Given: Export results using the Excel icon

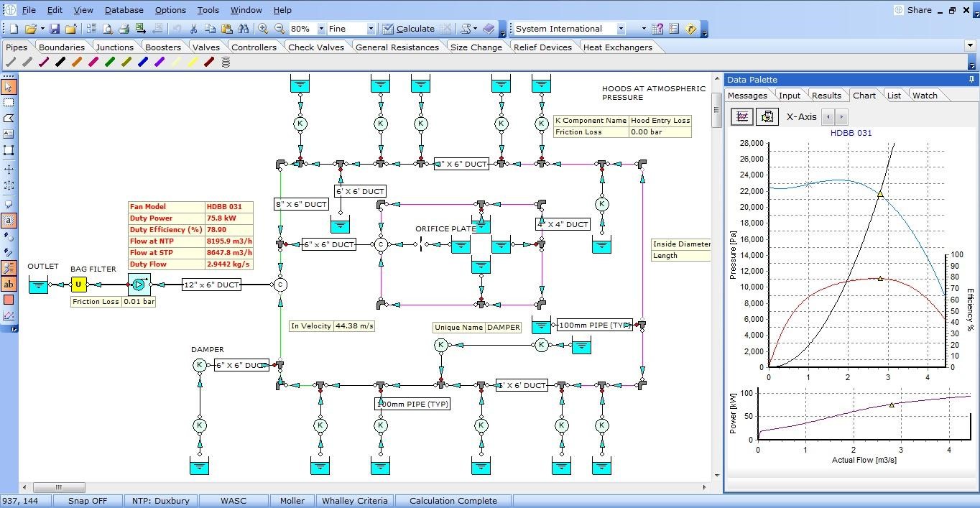Looking at the screenshot, I should 139,29.
